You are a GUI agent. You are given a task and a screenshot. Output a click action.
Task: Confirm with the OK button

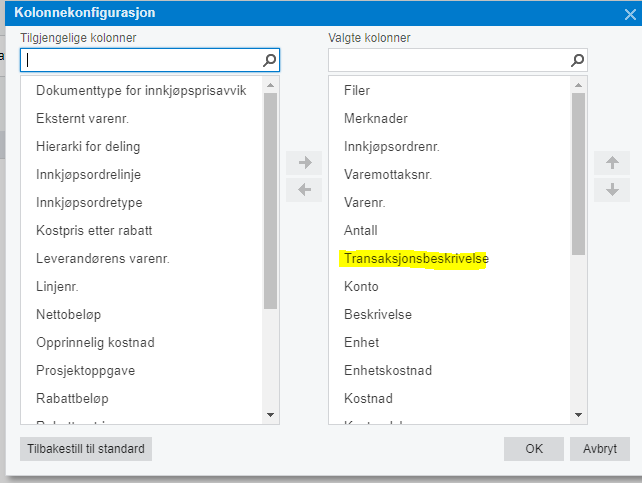(534, 449)
